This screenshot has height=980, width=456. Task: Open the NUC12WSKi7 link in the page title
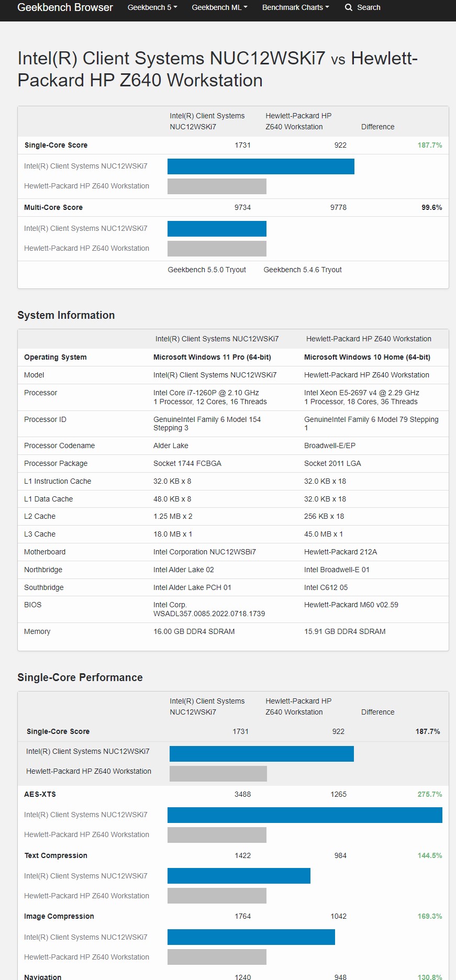pyautogui.click(x=171, y=58)
